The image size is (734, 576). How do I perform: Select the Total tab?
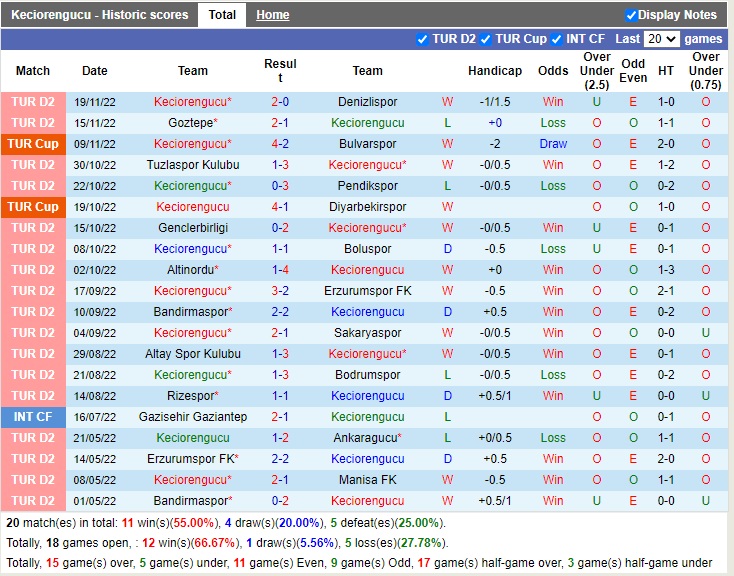(x=222, y=15)
